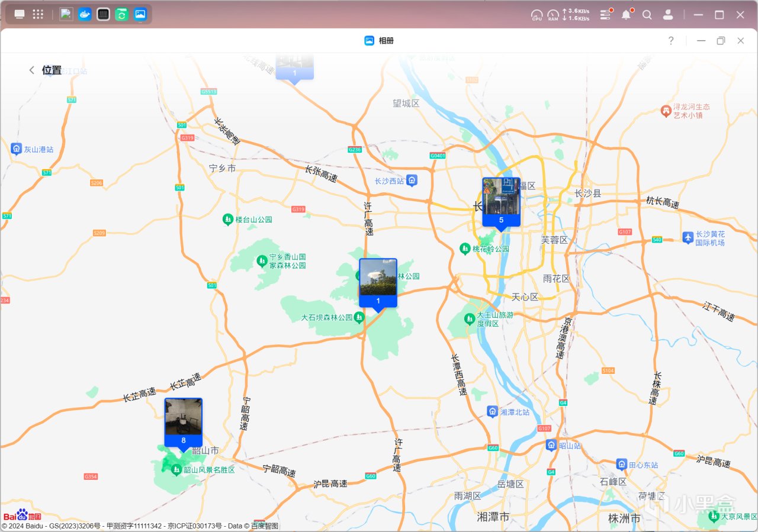Check the CPU usage gauge
The width and height of the screenshot is (758, 532).
coord(537,15)
